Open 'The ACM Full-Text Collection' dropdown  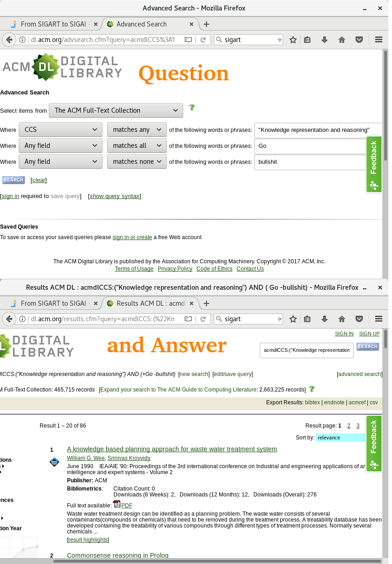[x=116, y=110]
